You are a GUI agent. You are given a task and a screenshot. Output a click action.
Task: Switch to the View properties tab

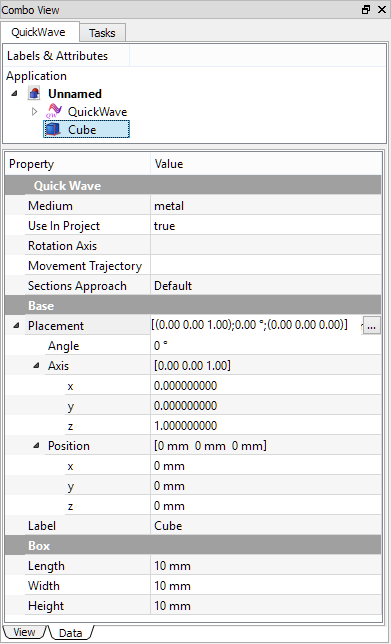pyautogui.click(x=24, y=632)
